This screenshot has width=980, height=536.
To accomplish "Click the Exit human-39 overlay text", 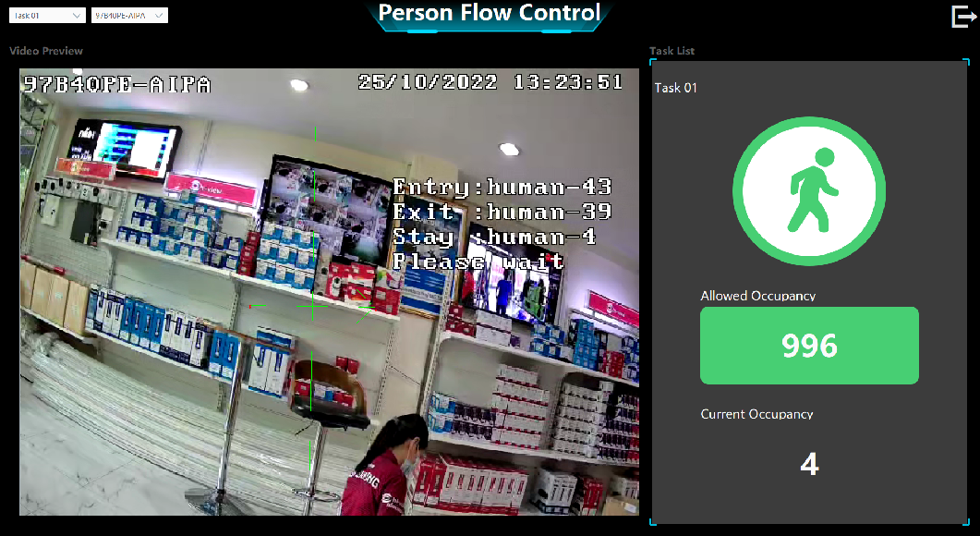I will (x=502, y=213).
